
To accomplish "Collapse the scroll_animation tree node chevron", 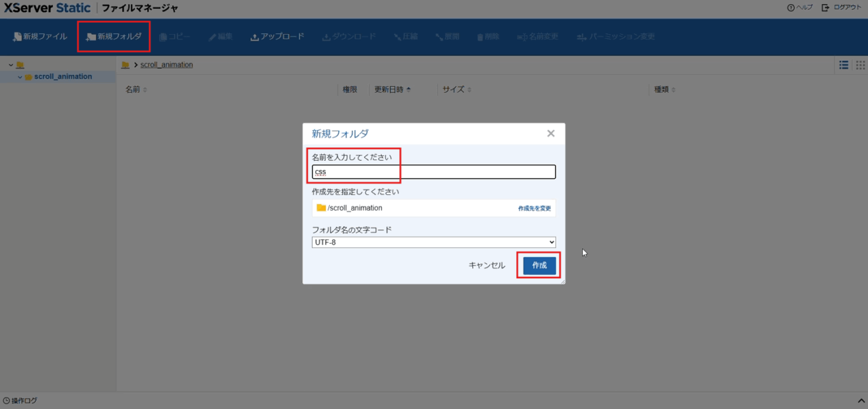I will tap(20, 77).
